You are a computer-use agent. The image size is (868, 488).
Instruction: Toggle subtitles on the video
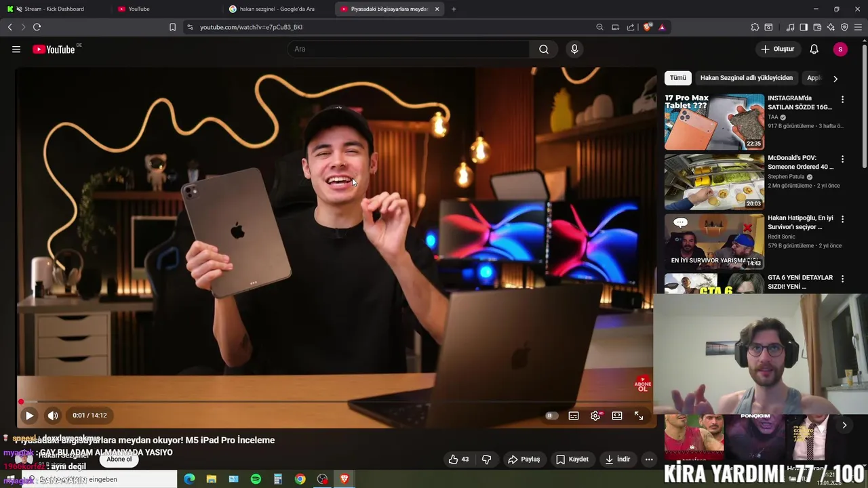574,415
